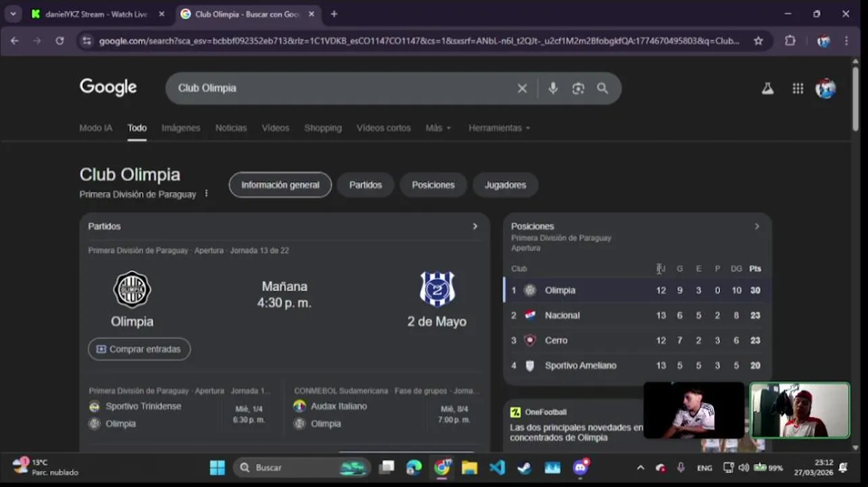The width and height of the screenshot is (868, 487).
Task: Select the Videos cortos tab
Action: tap(383, 128)
